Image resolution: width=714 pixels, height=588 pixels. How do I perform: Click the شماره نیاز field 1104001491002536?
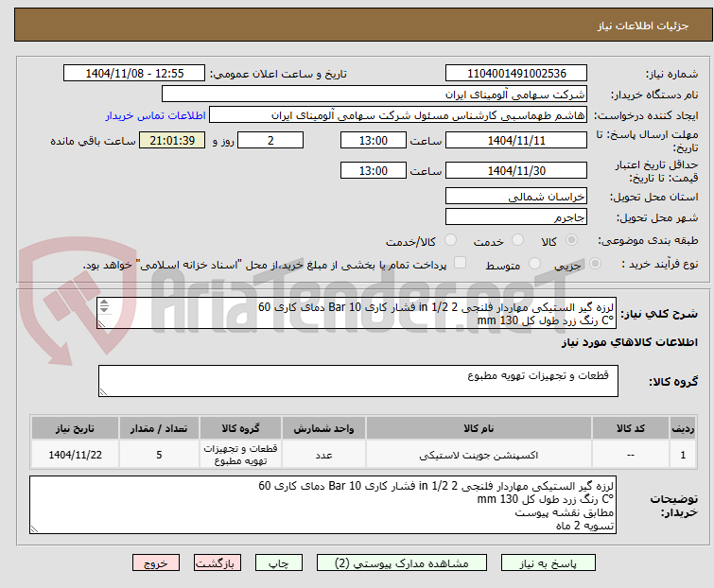[x=516, y=74]
